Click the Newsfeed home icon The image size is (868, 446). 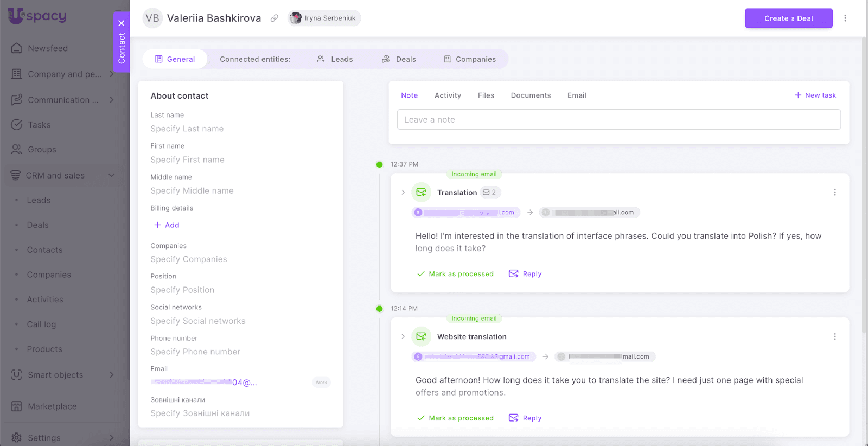[x=17, y=48]
